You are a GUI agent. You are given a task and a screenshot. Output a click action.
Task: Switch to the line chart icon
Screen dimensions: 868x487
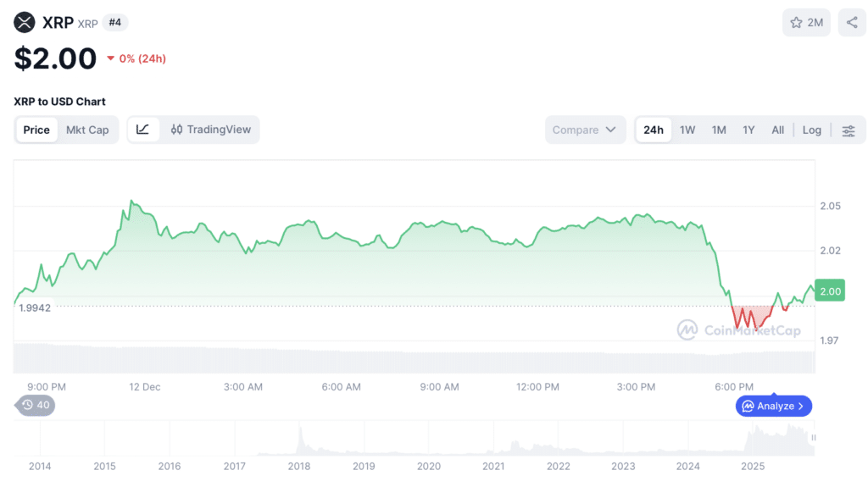pos(143,130)
